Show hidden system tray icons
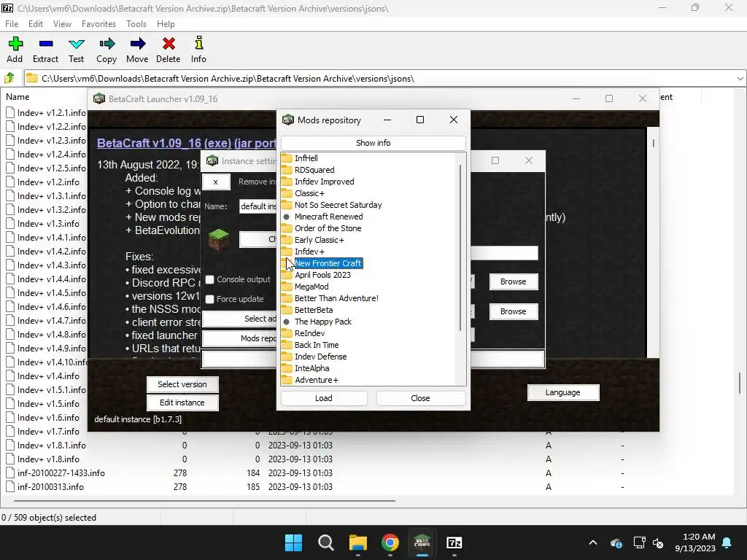The image size is (747, 560). pos(593,542)
